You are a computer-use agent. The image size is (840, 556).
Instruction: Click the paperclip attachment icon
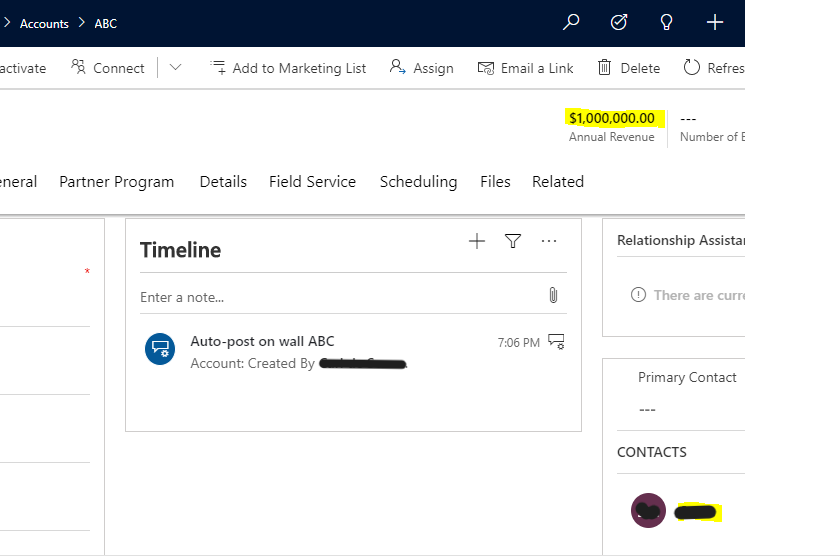pos(552,296)
